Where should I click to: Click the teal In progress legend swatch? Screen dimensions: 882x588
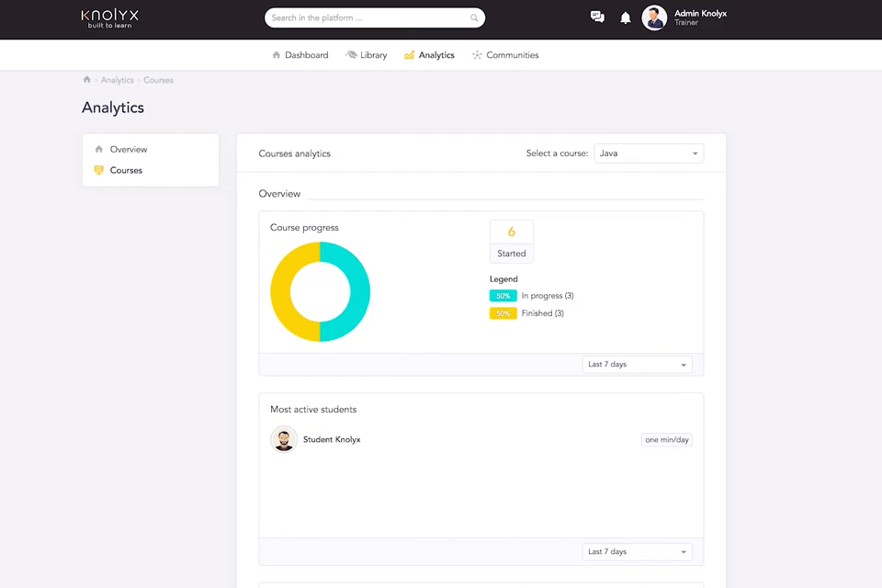(503, 296)
